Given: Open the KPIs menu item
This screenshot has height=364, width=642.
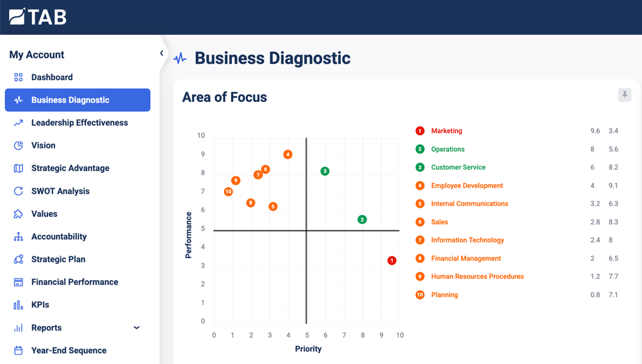Looking at the screenshot, I should [40, 305].
